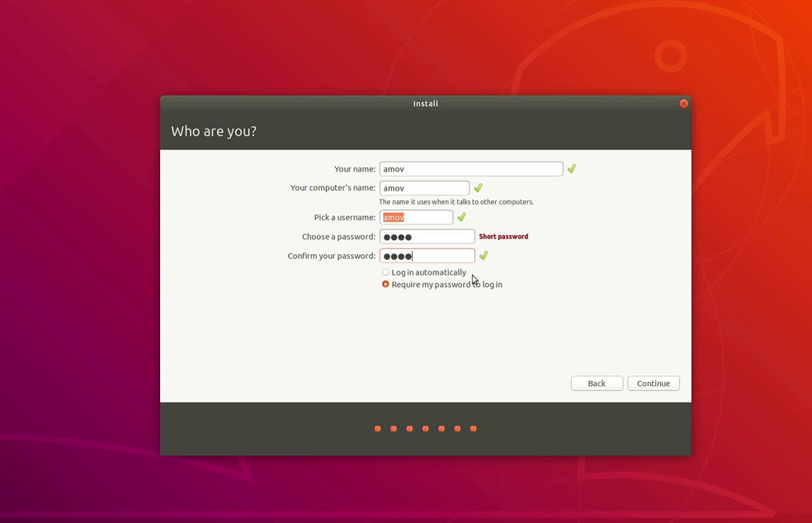This screenshot has height=523, width=812.
Task: Click the Confirm your password label
Action: pyautogui.click(x=332, y=256)
